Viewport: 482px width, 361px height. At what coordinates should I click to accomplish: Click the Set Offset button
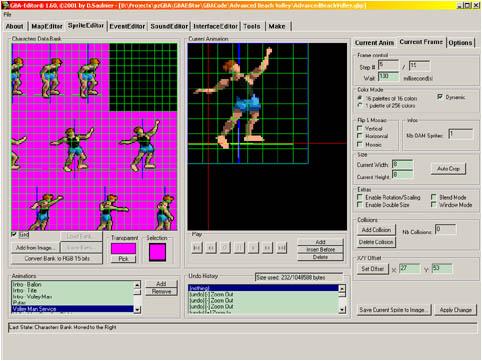pyautogui.click(x=373, y=269)
